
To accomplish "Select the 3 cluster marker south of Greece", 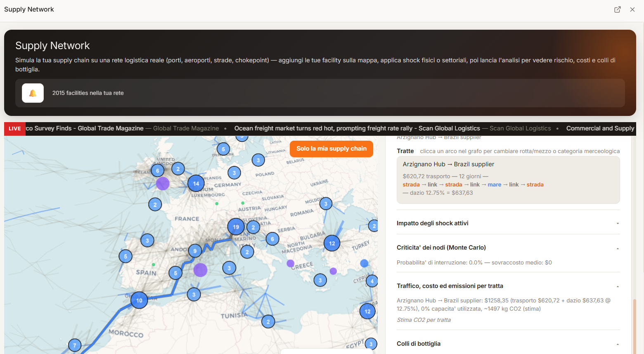I will [320, 281].
